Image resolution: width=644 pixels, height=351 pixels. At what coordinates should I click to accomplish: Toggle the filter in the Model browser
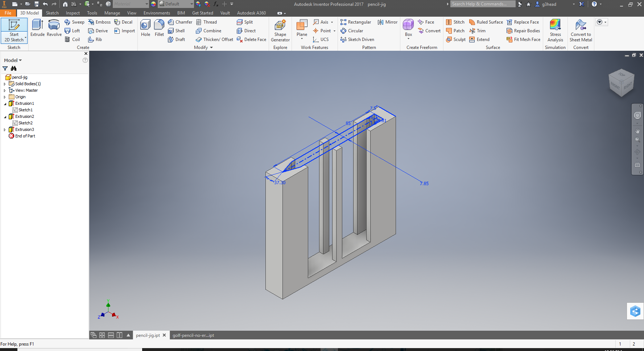(5, 69)
